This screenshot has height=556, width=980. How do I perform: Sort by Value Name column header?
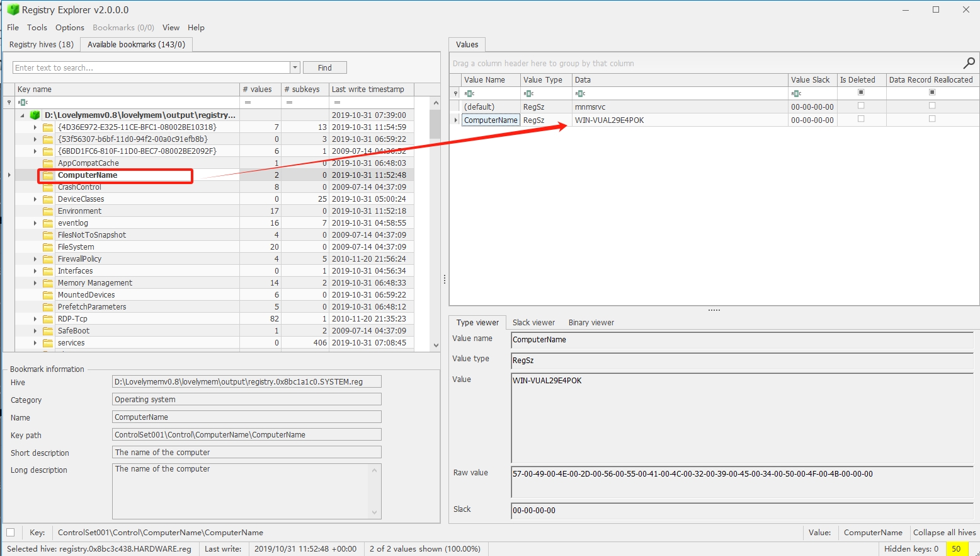(x=491, y=80)
